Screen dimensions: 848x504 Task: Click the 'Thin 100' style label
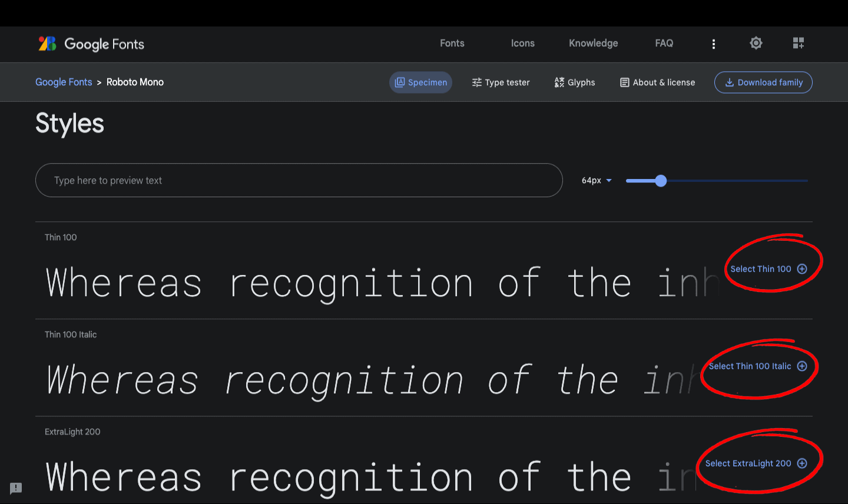point(61,237)
